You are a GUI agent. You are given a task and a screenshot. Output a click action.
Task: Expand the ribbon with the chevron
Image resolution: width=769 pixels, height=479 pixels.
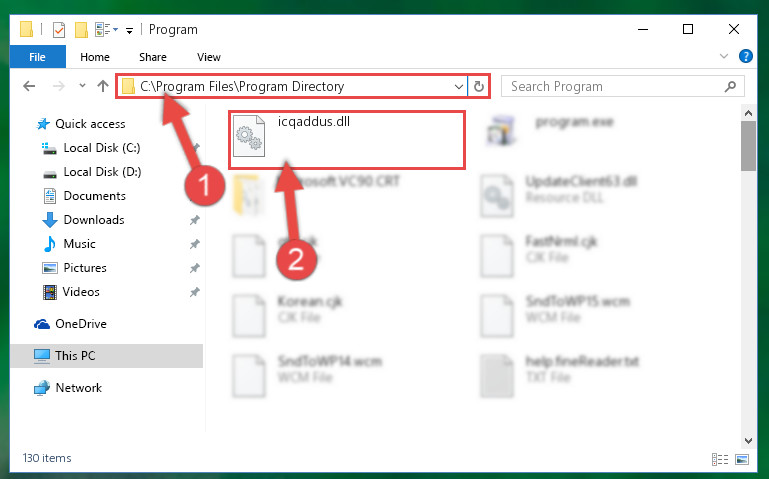click(x=723, y=56)
